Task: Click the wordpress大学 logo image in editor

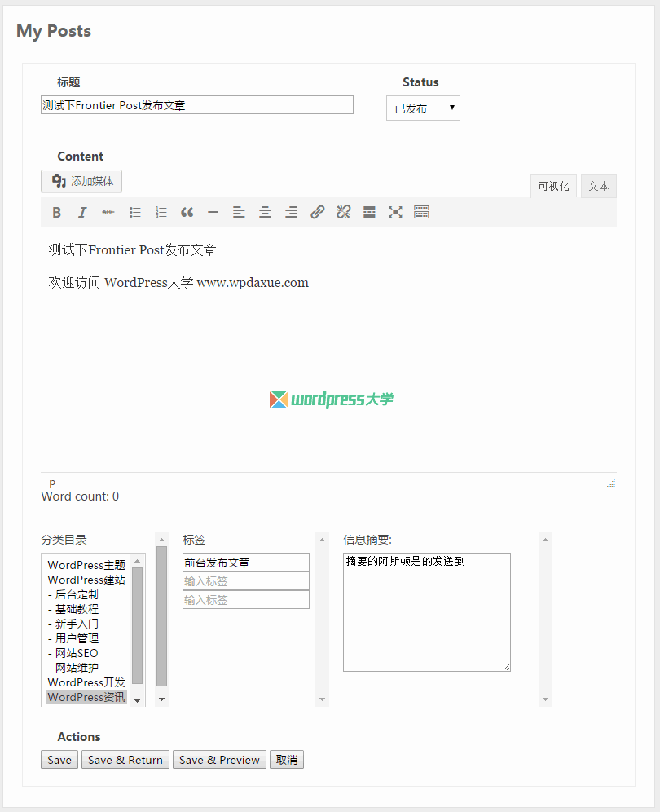Action: [332, 399]
